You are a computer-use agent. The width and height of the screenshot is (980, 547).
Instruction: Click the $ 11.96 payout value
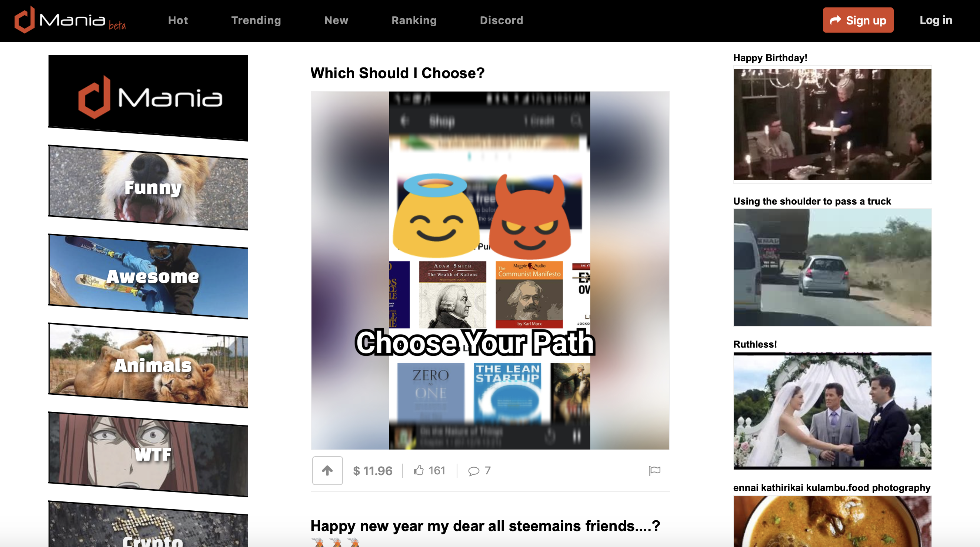pos(373,471)
